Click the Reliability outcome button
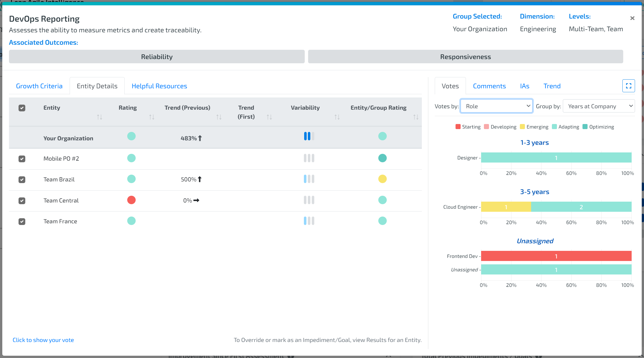The image size is (644, 358). 157,57
